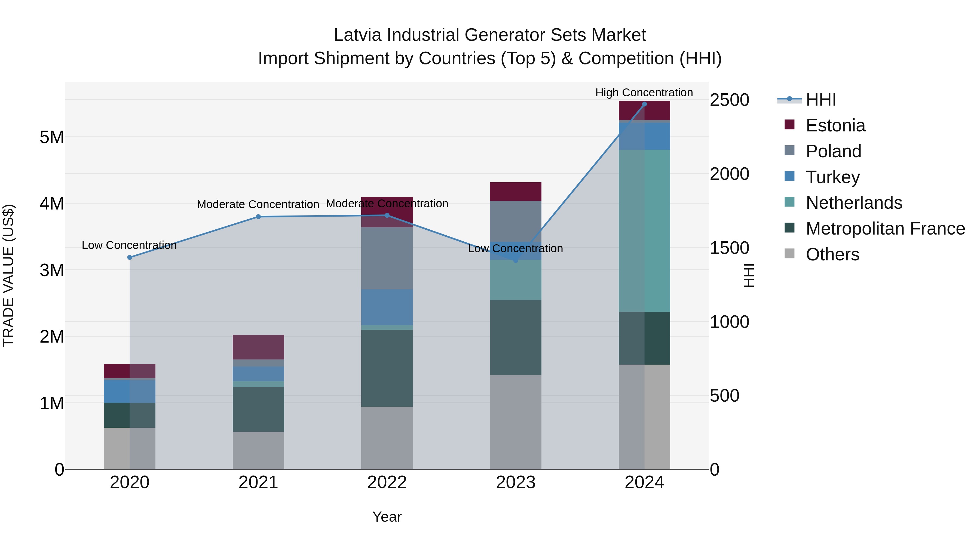The width and height of the screenshot is (980, 551).
Task: Click the 2021 Estonia bar segment
Action: pos(258,347)
